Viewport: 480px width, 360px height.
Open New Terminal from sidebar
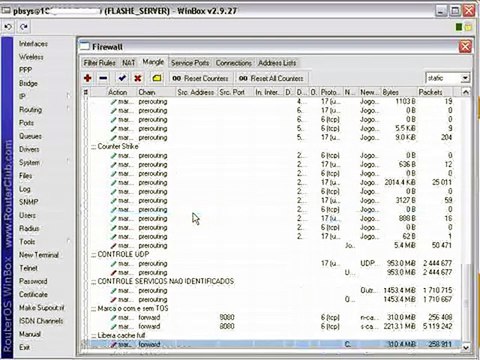coord(39,255)
